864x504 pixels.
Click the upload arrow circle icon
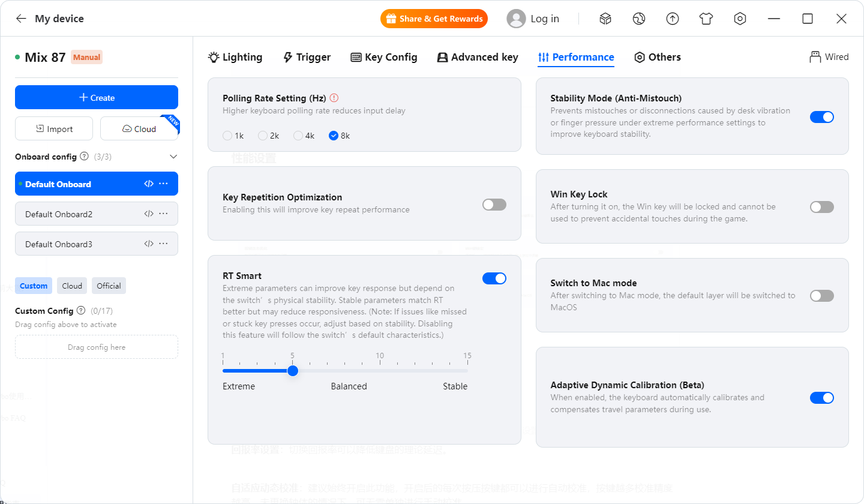tap(673, 19)
